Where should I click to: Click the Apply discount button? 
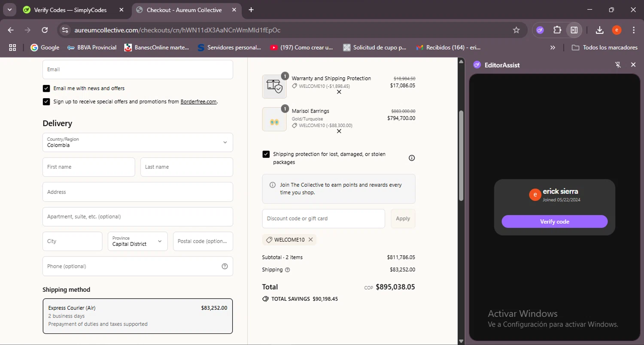(x=403, y=218)
